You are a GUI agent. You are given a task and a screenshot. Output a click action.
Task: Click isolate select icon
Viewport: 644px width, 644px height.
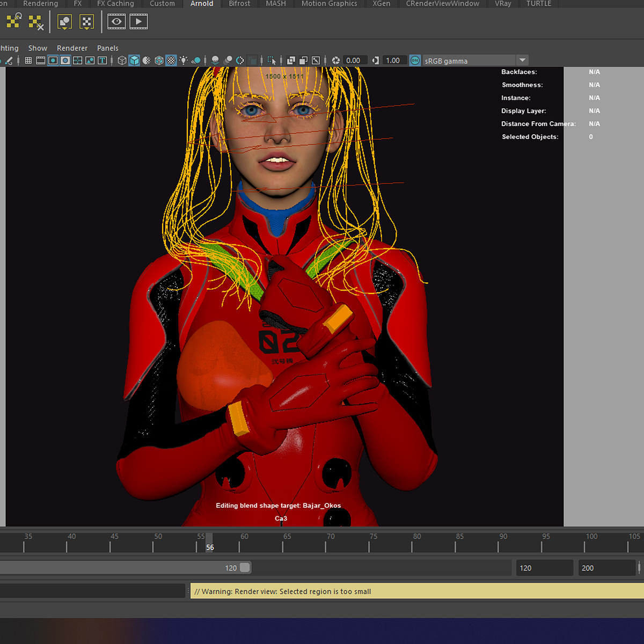click(x=272, y=61)
